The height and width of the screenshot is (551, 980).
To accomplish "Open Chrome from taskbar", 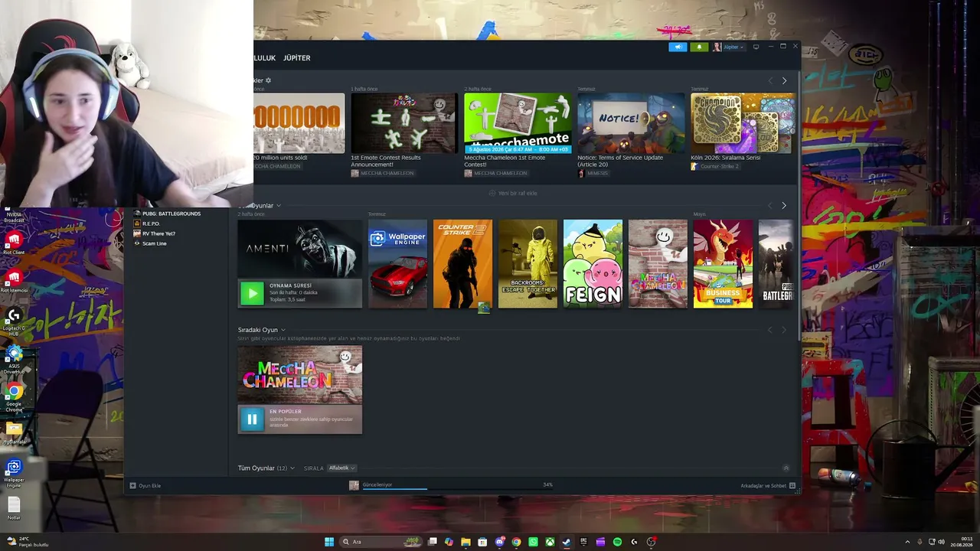I will click(517, 542).
